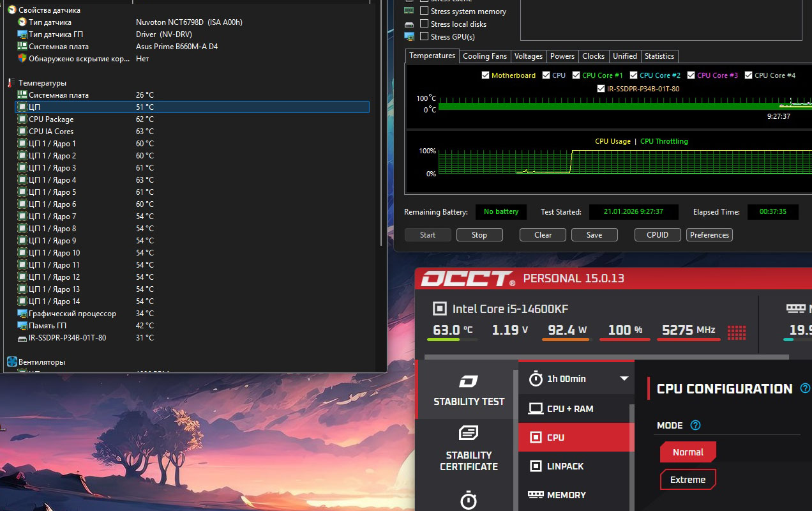Enable the Stress local disks checkbox
Image resolution: width=812 pixels, height=511 pixels.
425,24
